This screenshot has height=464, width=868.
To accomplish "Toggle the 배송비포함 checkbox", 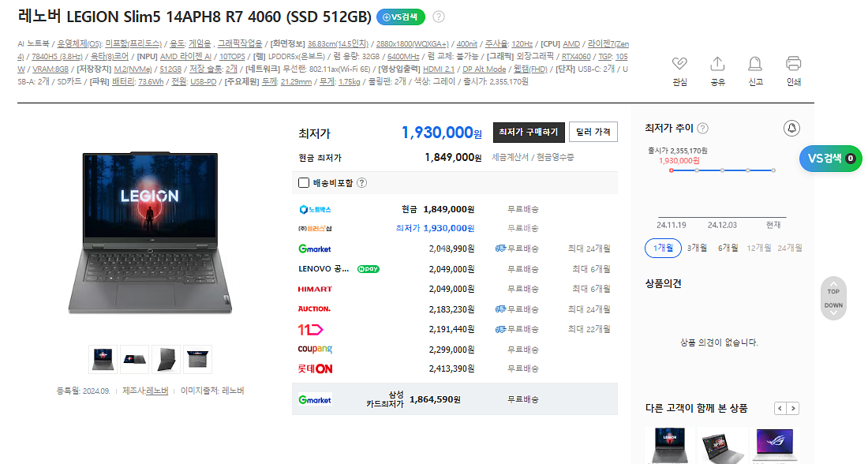I will pyautogui.click(x=303, y=183).
